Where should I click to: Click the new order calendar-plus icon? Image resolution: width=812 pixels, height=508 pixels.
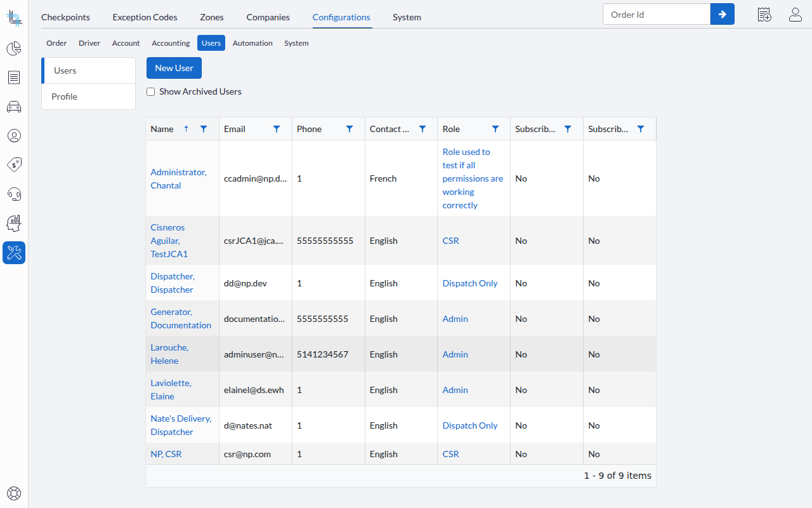(x=764, y=15)
